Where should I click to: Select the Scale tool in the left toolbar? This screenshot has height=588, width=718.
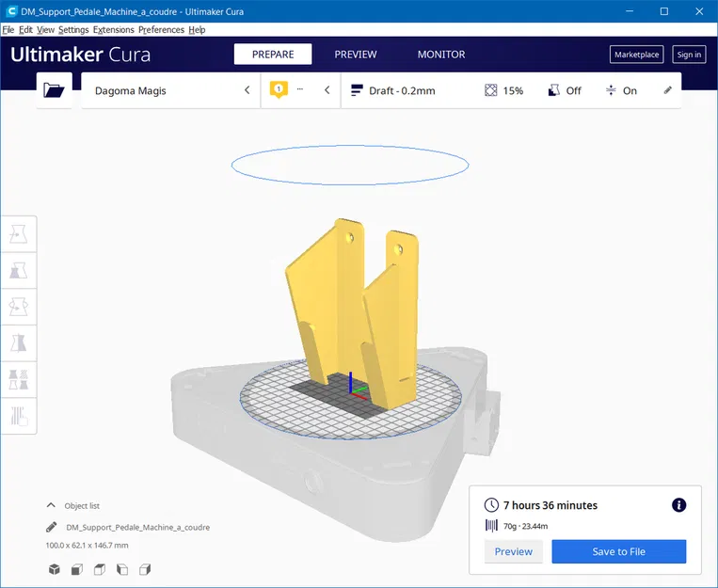tap(19, 270)
